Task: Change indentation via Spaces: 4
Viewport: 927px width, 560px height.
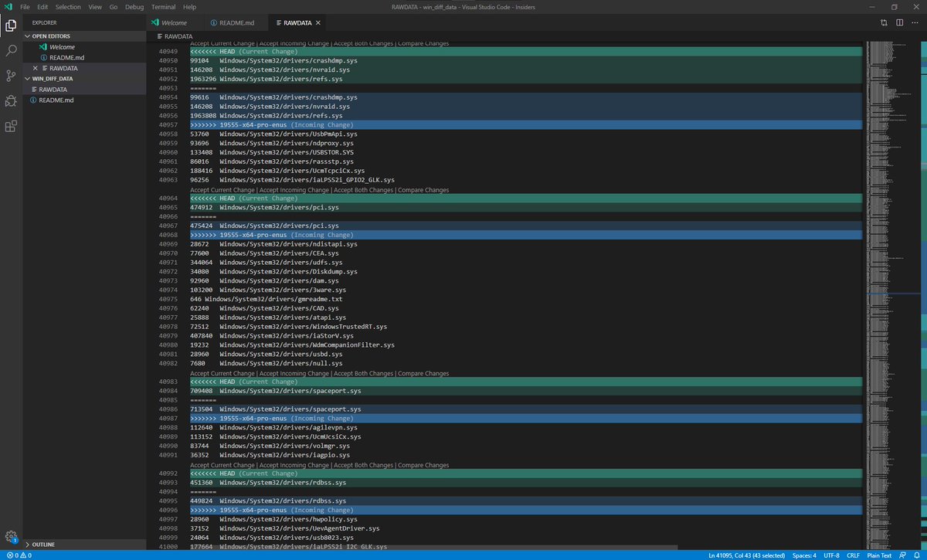Action: pos(803,555)
